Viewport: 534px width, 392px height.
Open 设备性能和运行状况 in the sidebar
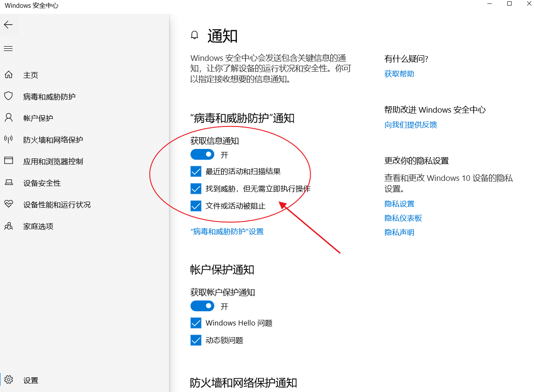tap(85, 205)
